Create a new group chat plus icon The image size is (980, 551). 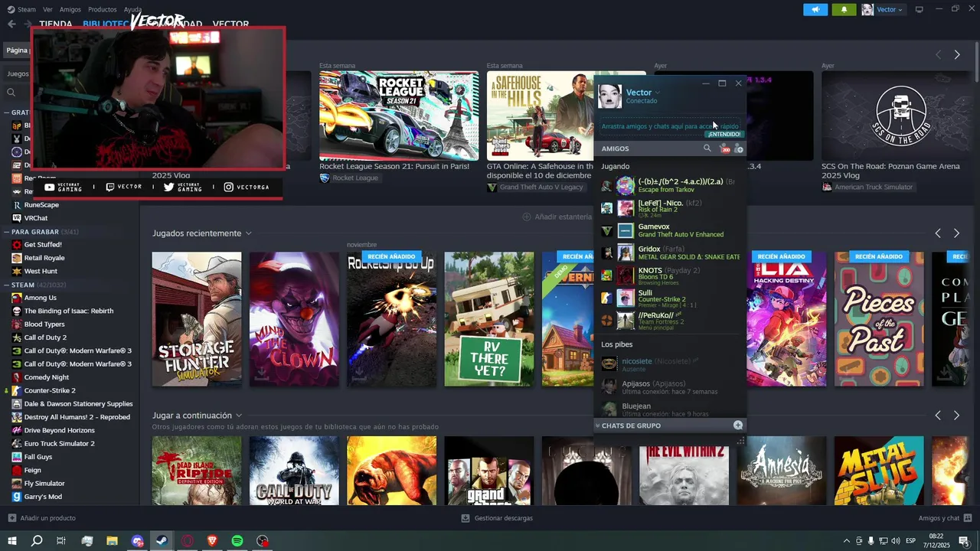pos(738,425)
